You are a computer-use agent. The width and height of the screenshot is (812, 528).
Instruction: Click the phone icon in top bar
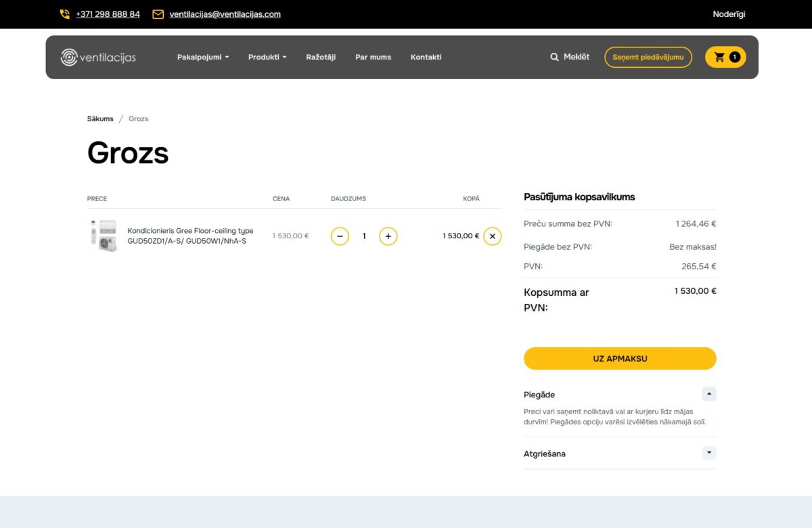(x=65, y=14)
